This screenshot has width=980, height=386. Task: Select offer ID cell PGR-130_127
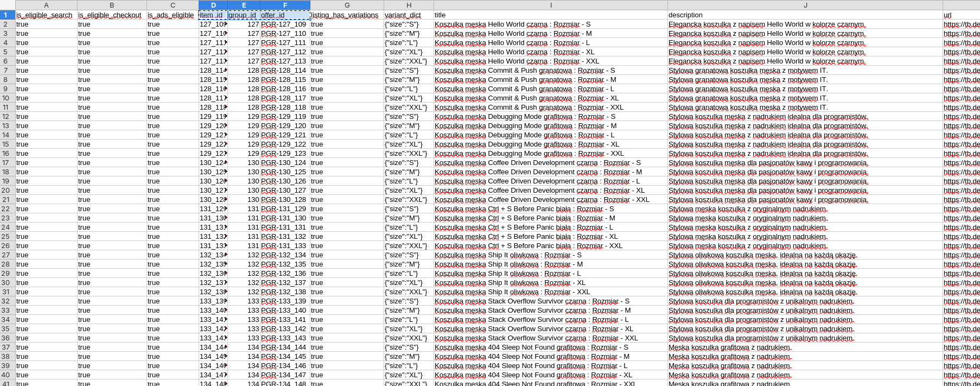285,191
